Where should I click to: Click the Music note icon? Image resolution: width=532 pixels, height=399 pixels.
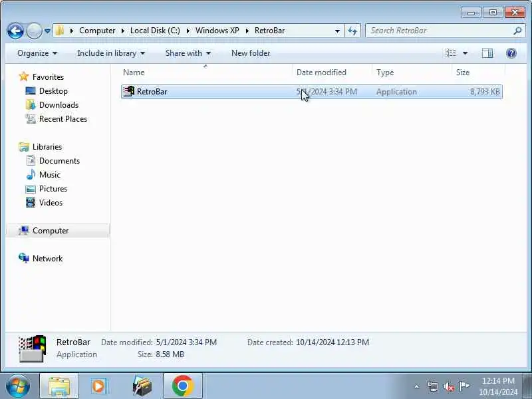click(31, 174)
